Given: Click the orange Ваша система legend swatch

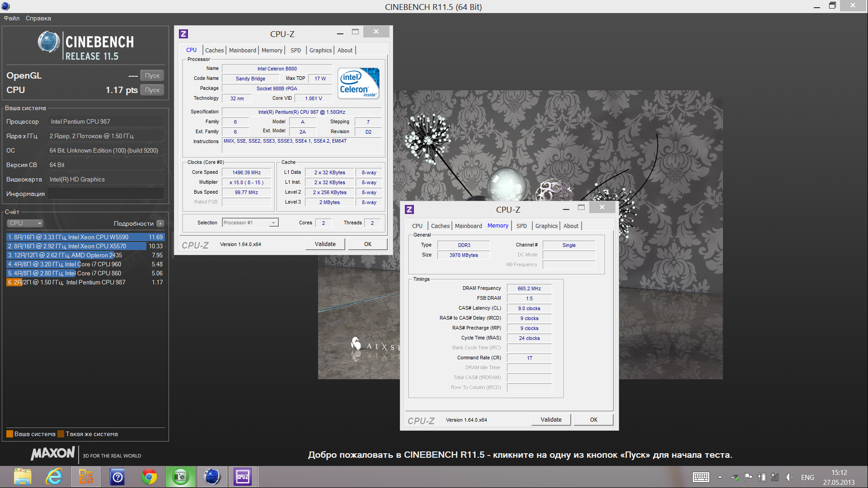Looking at the screenshot, I should tap(9, 434).
